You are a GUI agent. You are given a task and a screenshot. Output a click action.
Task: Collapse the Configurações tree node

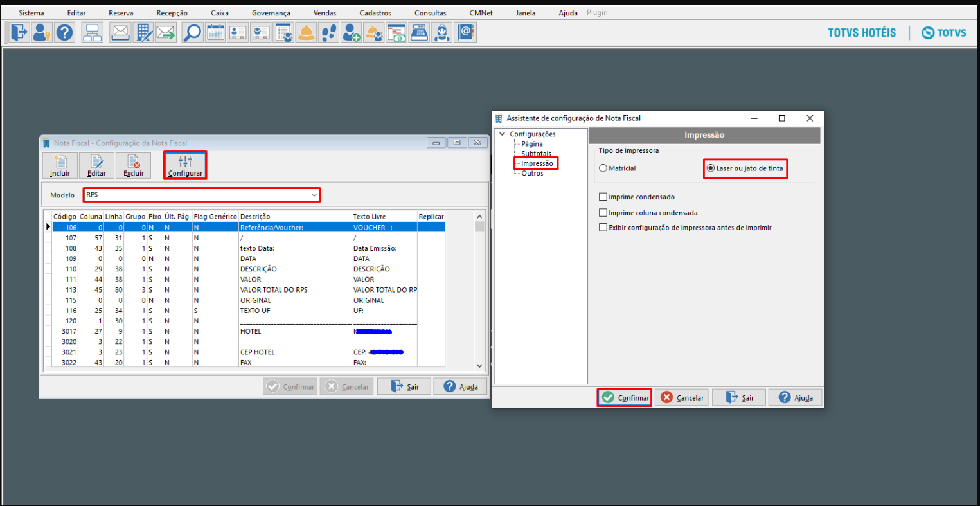[503, 134]
